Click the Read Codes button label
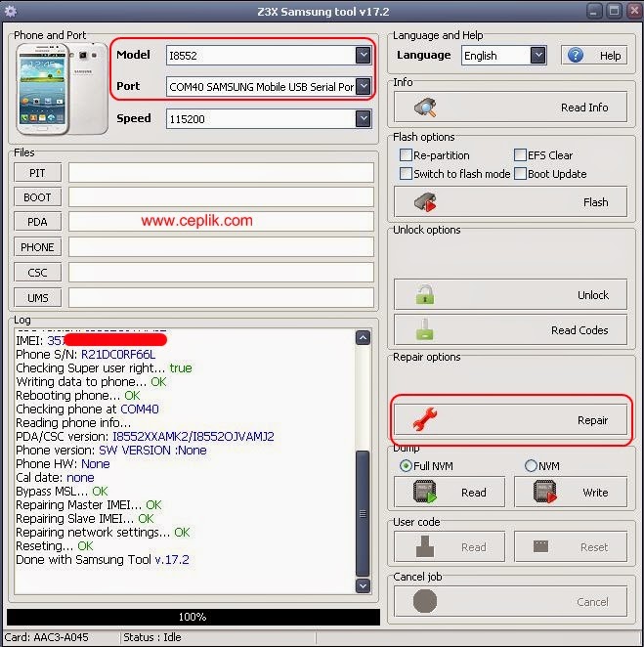Image resolution: width=644 pixels, height=647 pixels. tap(580, 330)
